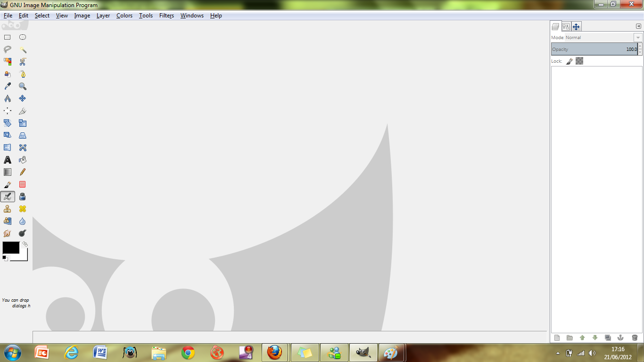This screenshot has height=362, width=644.
Task: Click the highlighted Airbrush tool
Action: tap(8, 197)
